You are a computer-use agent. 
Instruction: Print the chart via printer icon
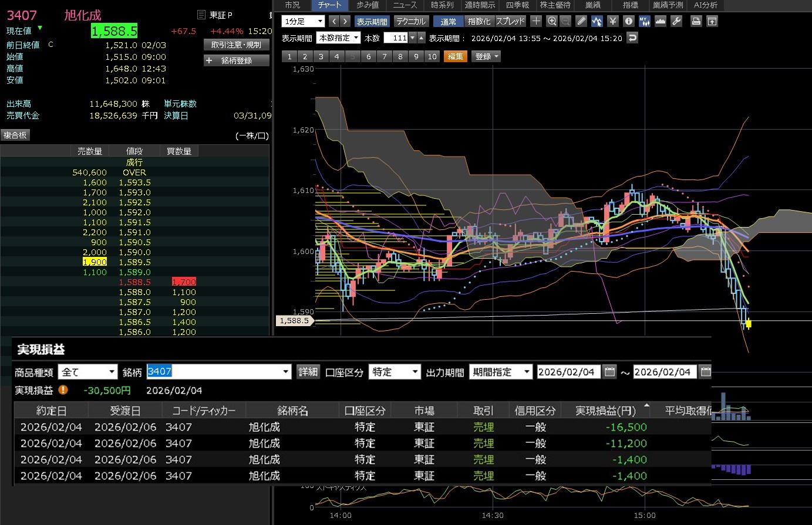[x=696, y=21]
